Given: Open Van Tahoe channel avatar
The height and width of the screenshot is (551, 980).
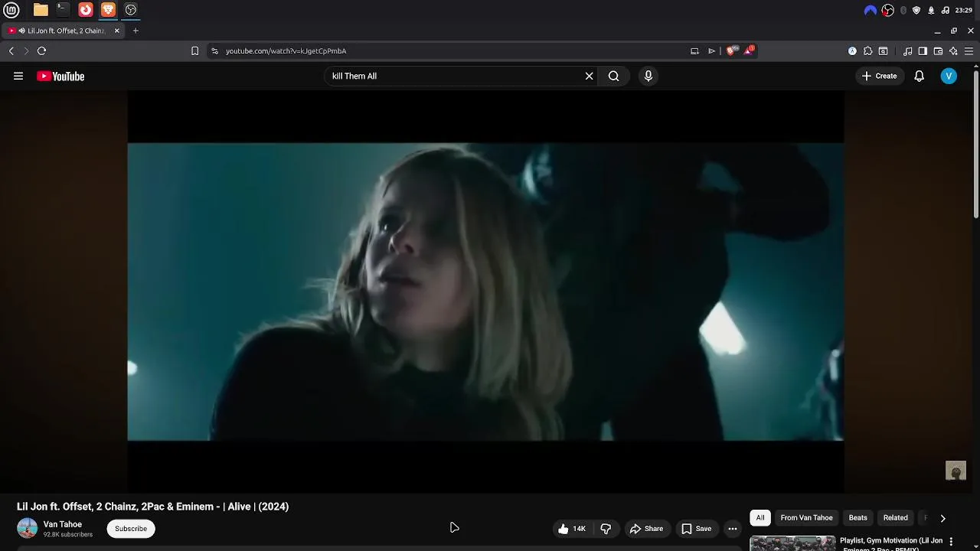Looking at the screenshot, I should coord(27,528).
